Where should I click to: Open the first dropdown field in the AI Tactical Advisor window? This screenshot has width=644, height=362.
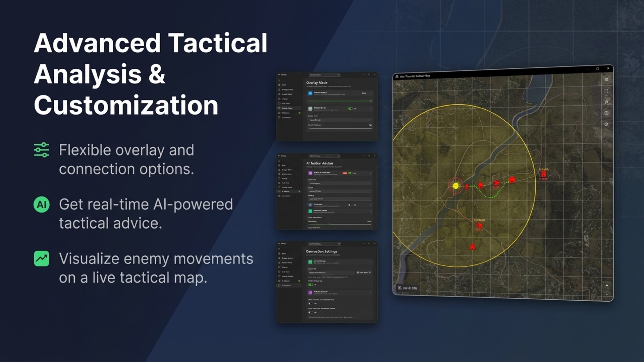(x=339, y=183)
